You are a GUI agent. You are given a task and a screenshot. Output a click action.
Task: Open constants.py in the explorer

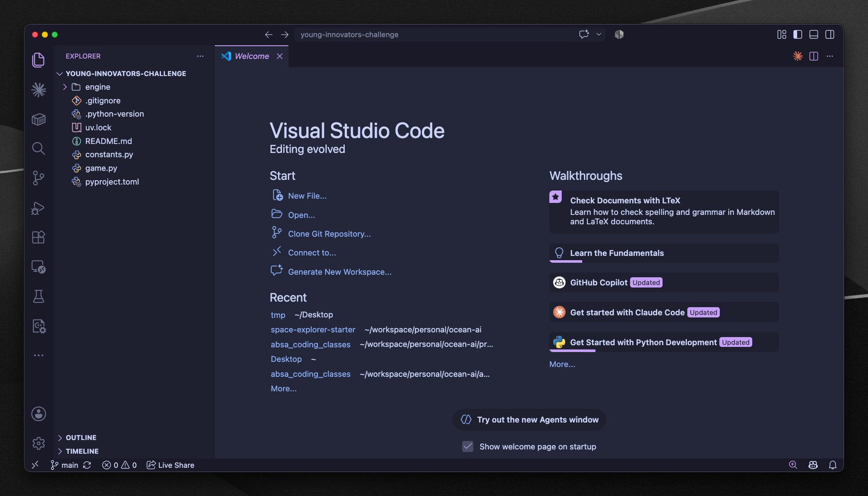click(134, 155)
